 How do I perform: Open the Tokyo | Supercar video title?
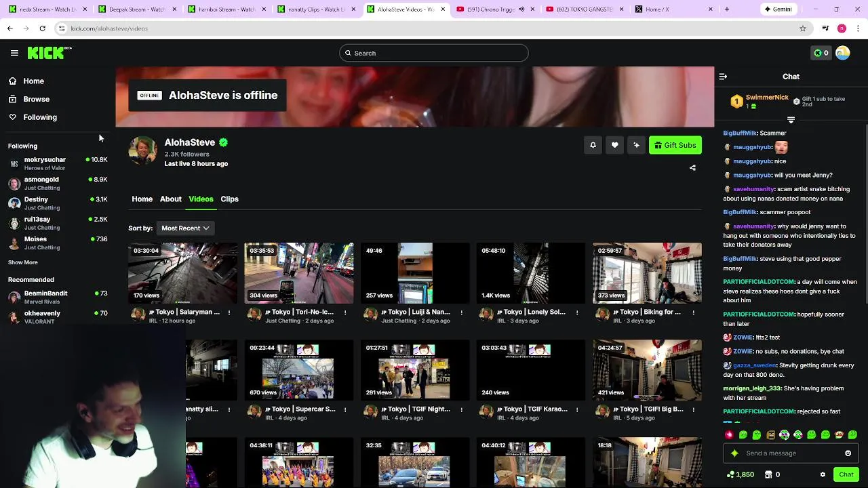pyautogui.click(x=300, y=409)
